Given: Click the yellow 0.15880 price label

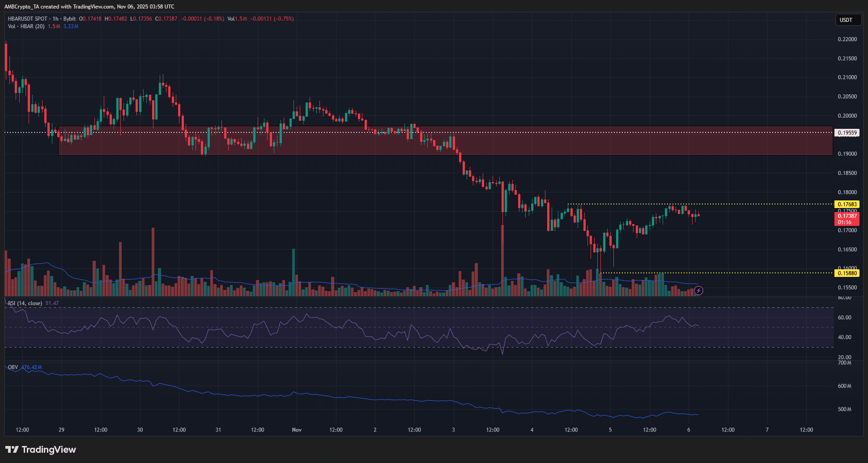Looking at the screenshot, I should coord(847,273).
